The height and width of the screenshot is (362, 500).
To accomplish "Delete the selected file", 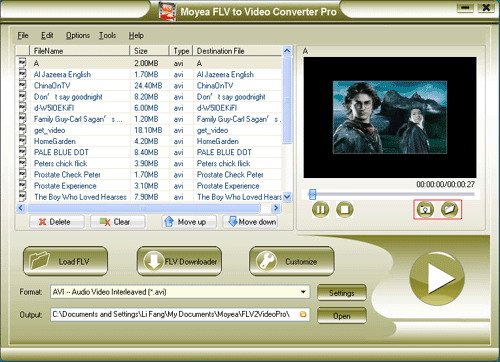I will pos(57,222).
